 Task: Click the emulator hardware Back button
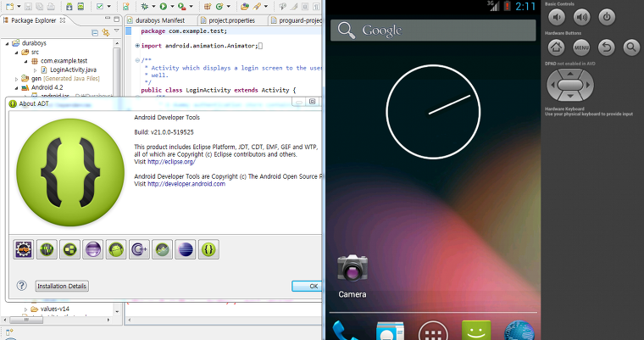607,47
